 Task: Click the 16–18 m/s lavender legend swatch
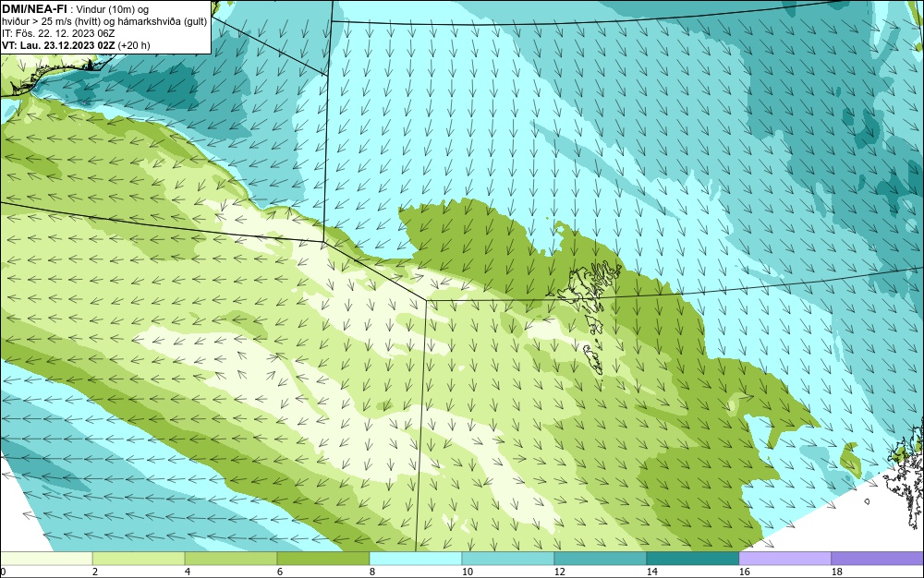click(x=784, y=559)
